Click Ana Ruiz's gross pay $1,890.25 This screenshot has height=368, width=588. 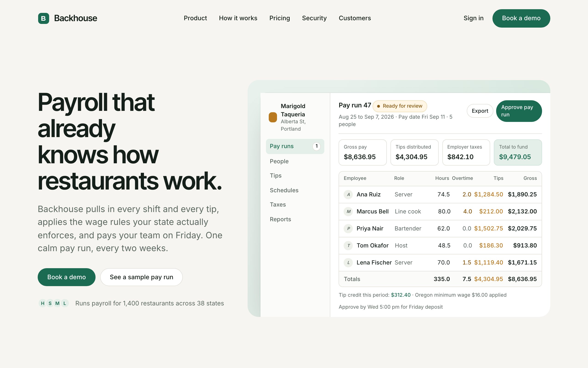[522, 195]
